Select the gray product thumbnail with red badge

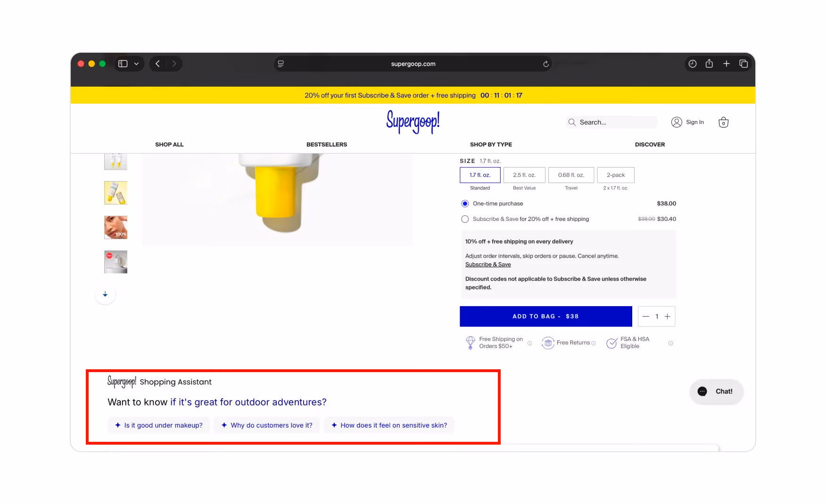coord(116,262)
